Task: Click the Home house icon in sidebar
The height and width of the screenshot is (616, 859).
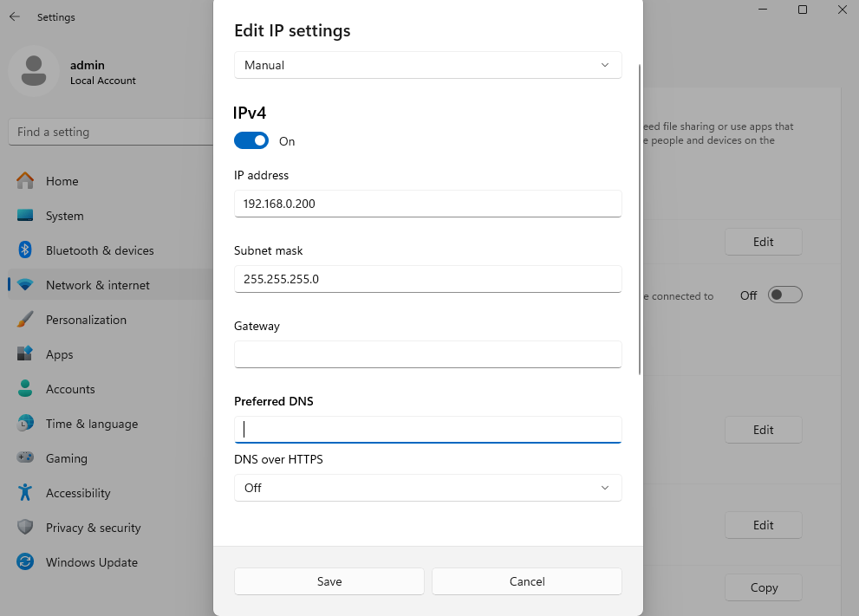Action: [x=25, y=181]
